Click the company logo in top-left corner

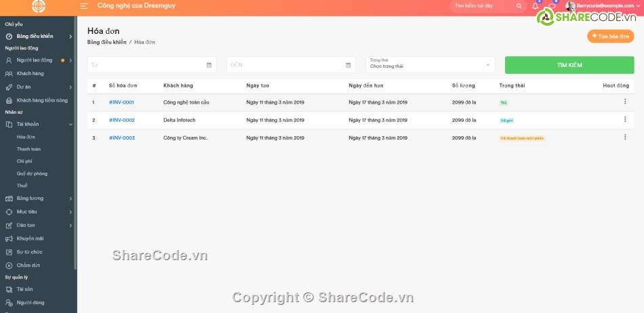(38, 6)
